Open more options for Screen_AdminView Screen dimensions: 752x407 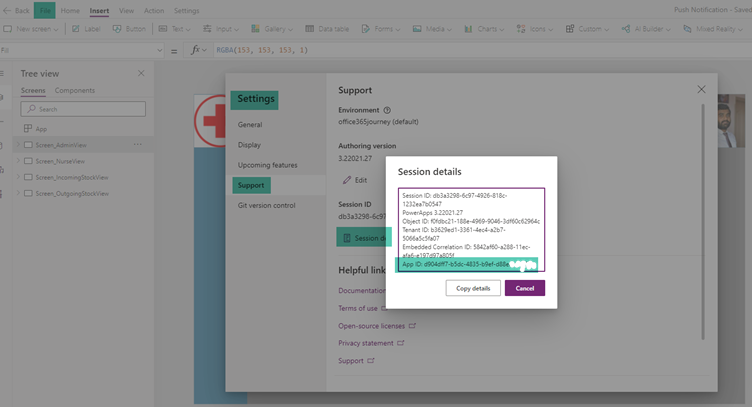(138, 144)
